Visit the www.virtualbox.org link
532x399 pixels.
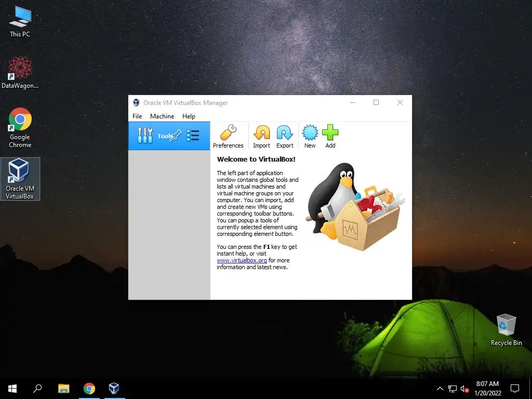(242, 260)
